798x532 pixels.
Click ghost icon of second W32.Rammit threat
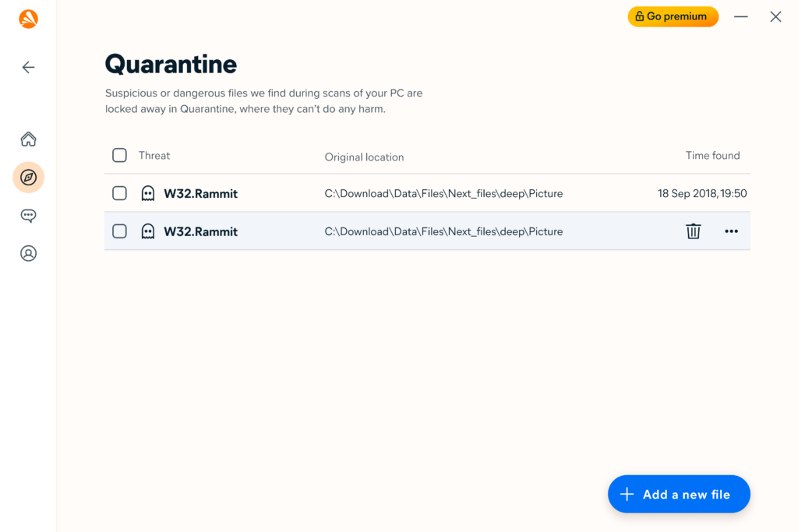[x=148, y=231]
